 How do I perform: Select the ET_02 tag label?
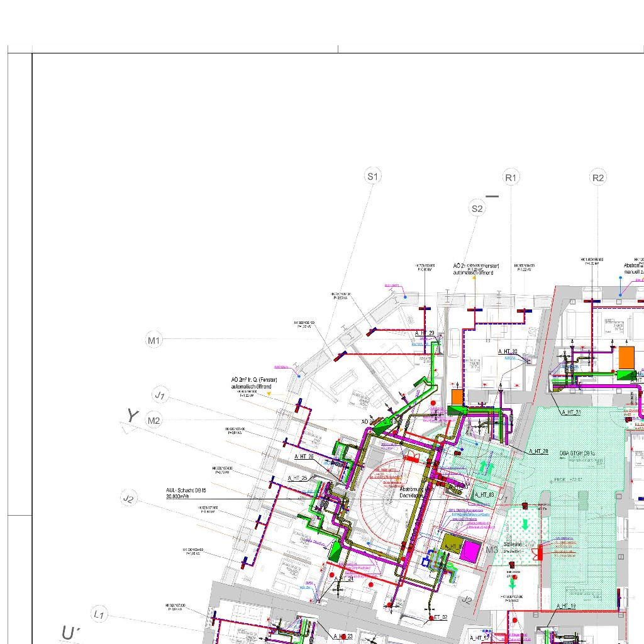[x=440, y=618]
